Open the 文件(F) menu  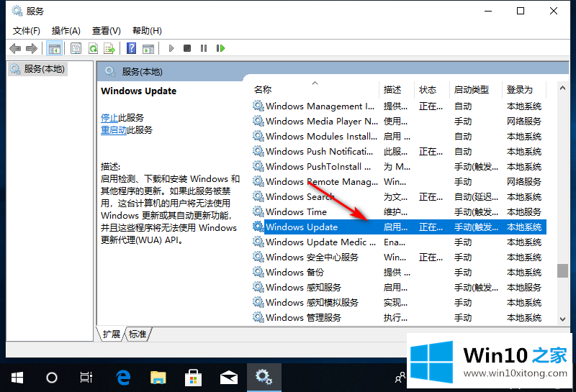coord(27,30)
